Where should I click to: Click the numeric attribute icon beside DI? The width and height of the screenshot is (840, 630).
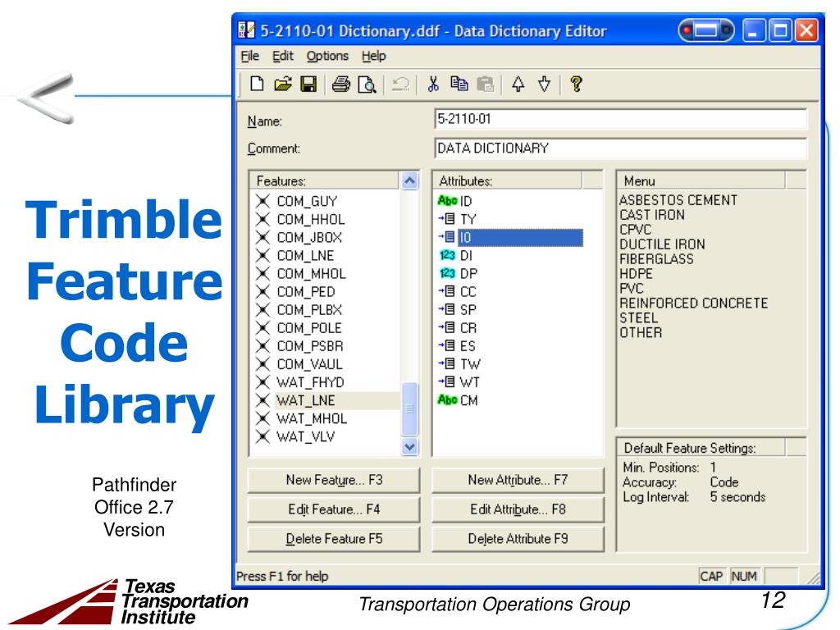[447, 255]
